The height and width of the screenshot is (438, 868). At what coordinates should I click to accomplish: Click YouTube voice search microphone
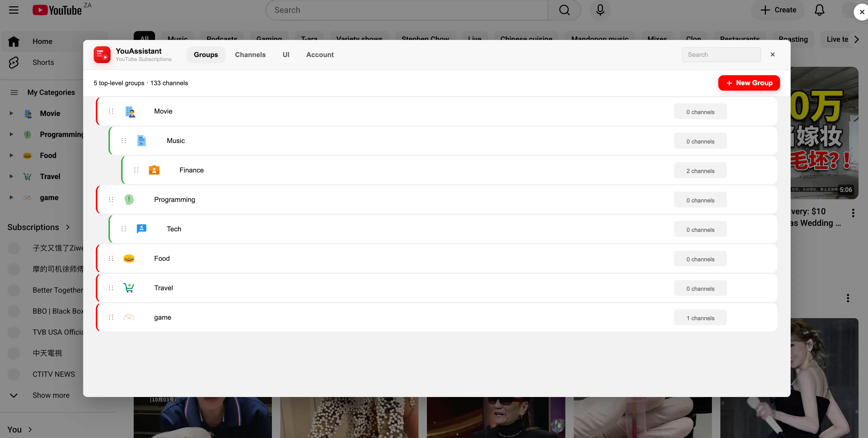click(600, 10)
